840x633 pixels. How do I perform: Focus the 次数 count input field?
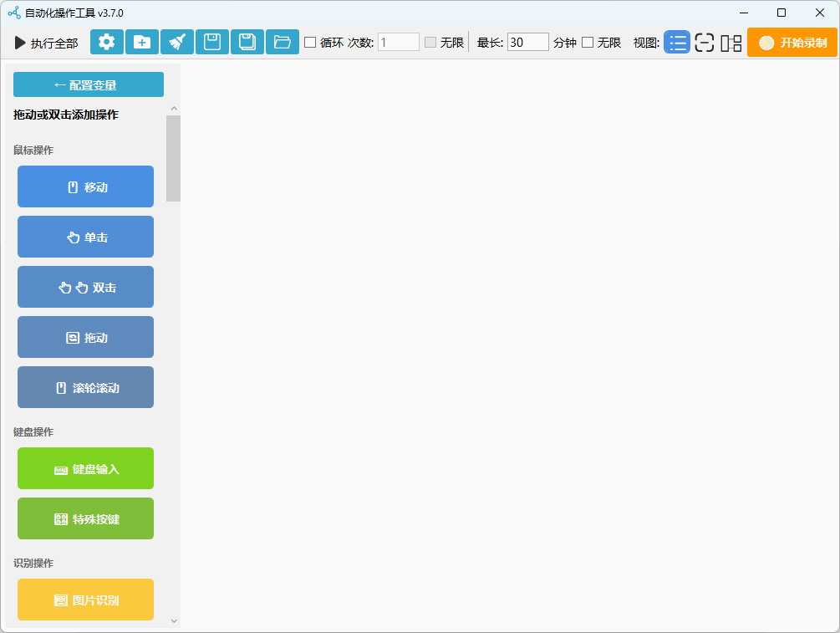click(x=399, y=43)
